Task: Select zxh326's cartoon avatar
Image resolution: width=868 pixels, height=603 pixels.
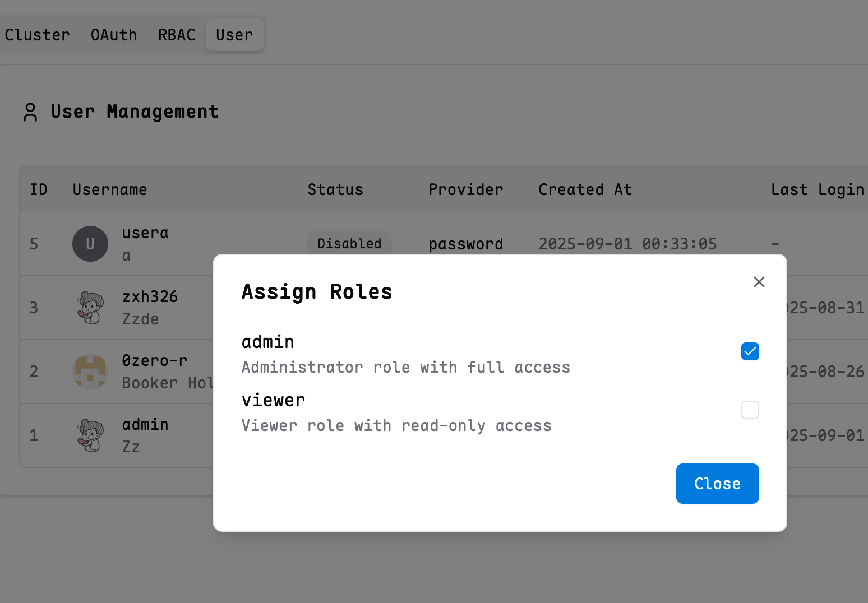Action: click(90, 308)
